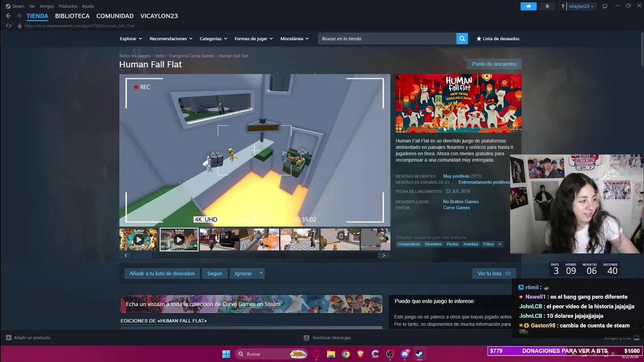The image size is (644, 362).
Task: Select the first trailer video thumbnail
Action: (x=138, y=240)
